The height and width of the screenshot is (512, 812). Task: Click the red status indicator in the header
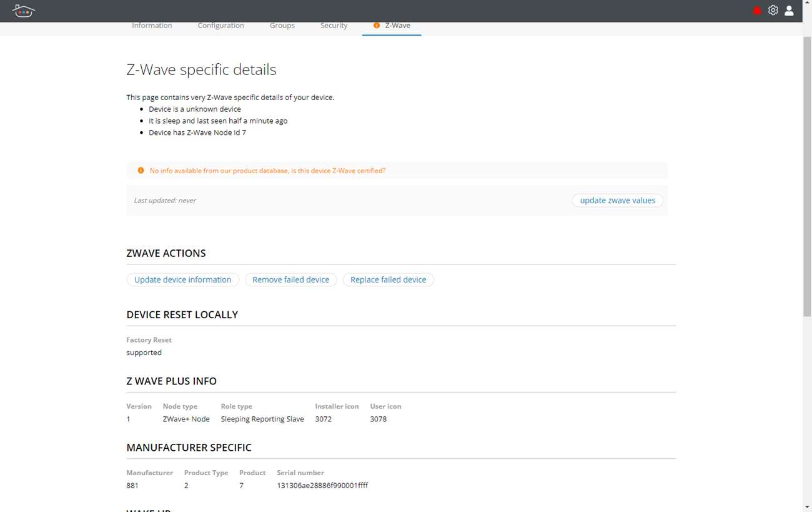[757, 11]
